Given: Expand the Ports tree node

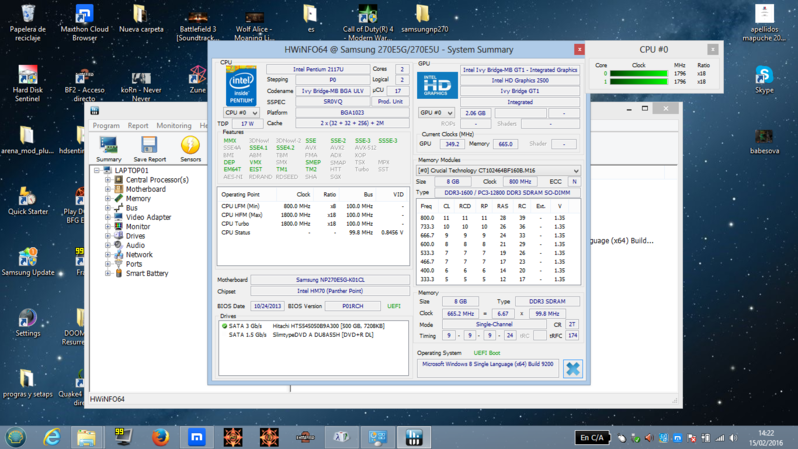Looking at the screenshot, I should [108, 264].
